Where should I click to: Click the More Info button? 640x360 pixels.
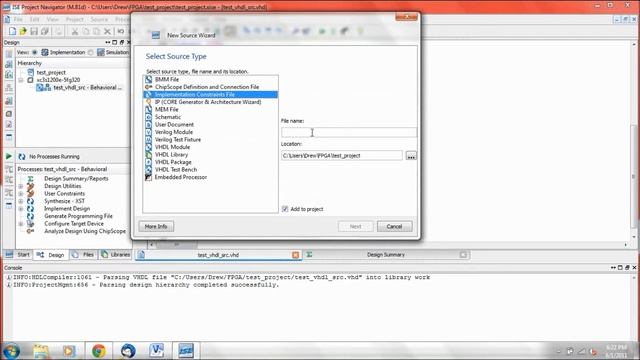156,227
